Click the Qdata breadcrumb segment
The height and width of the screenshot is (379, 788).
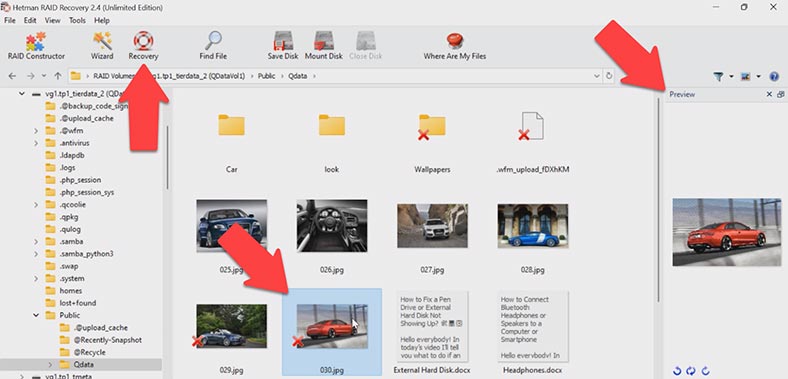click(297, 76)
